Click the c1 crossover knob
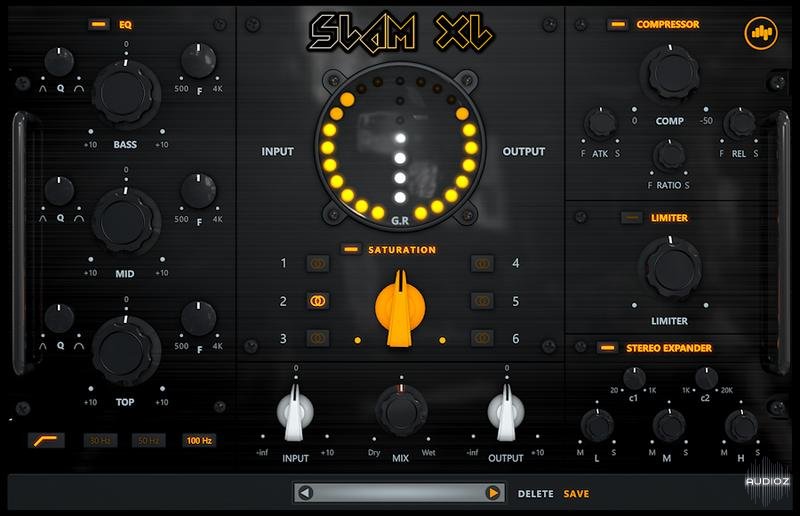800x516 pixels. click(634, 378)
